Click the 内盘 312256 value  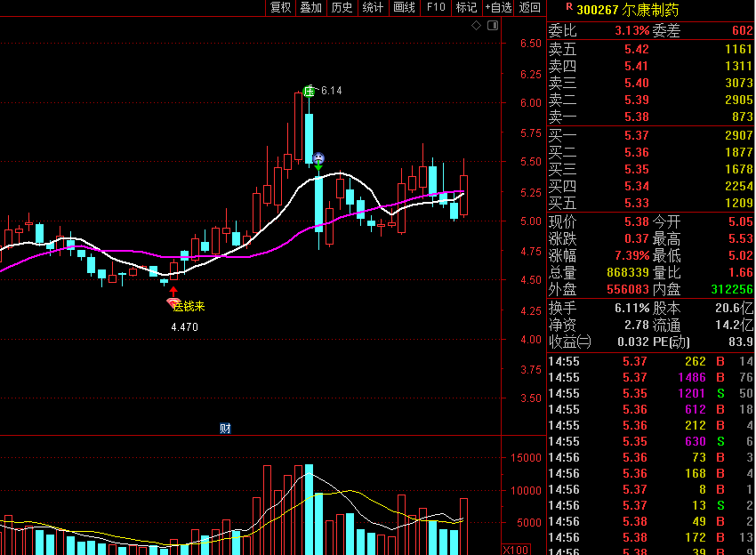732,289
